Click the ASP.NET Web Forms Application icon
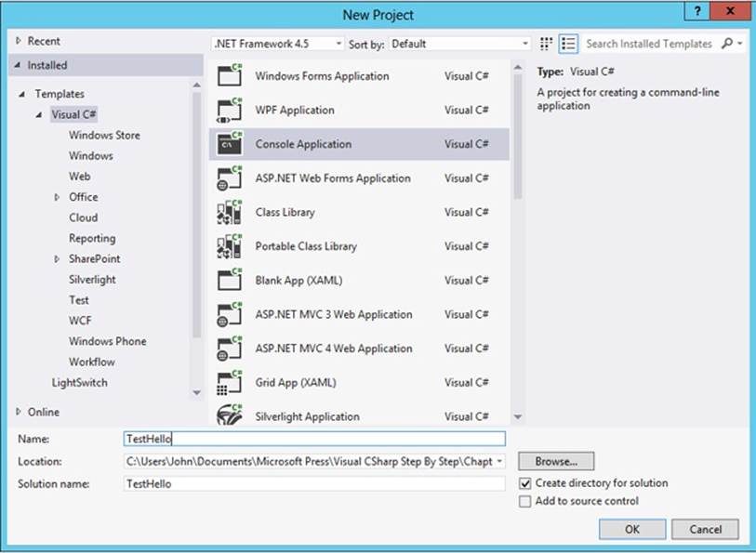The width and height of the screenshot is (756, 553). [x=230, y=178]
